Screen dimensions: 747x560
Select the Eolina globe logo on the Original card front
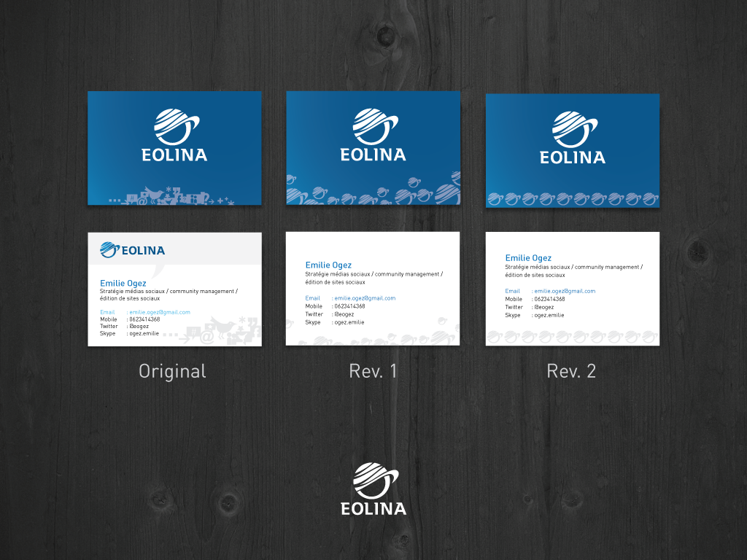pyautogui.click(x=174, y=124)
